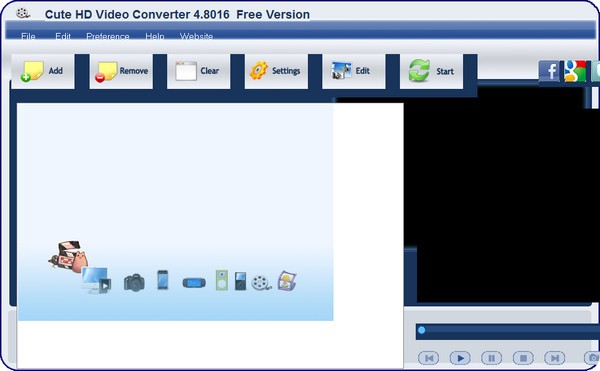Open the Edit menu in the menu bar
The image size is (600, 371).
point(63,36)
